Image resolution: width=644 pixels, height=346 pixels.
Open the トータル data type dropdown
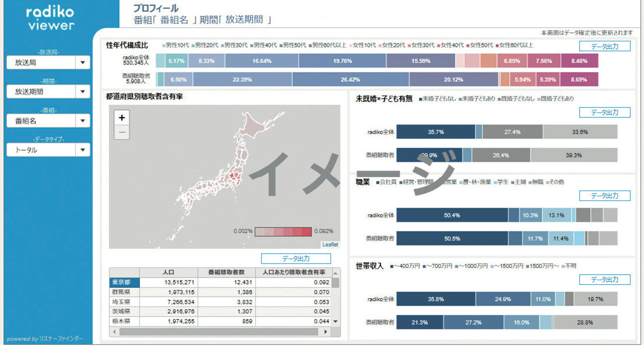48,150
